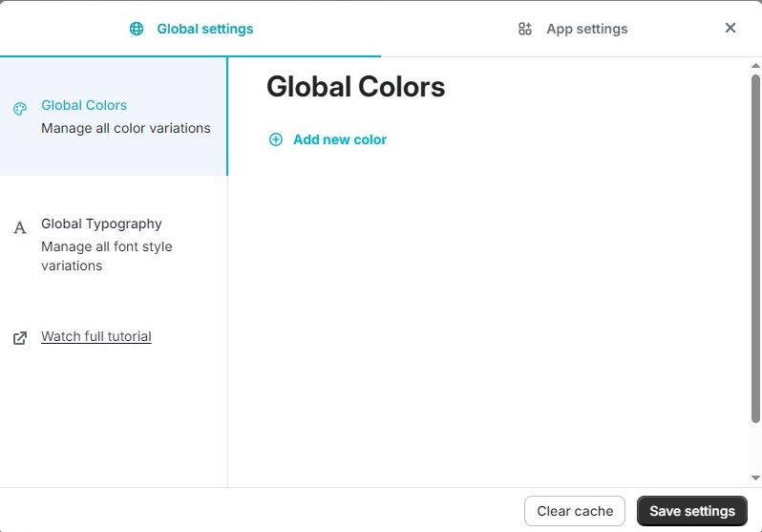Screen dimensions: 762x532
Task: Click the palette icon for Global Colors
Action: [x=20, y=109]
